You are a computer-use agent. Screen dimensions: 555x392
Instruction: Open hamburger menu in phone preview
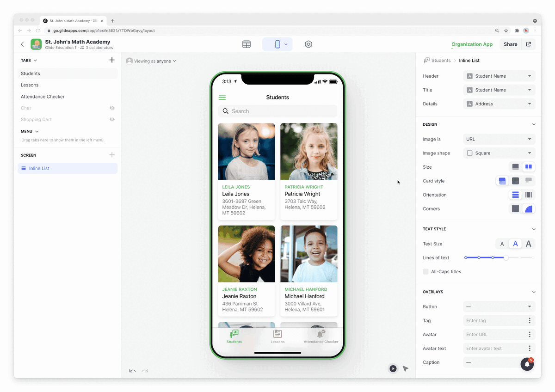[x=222, y=97]
